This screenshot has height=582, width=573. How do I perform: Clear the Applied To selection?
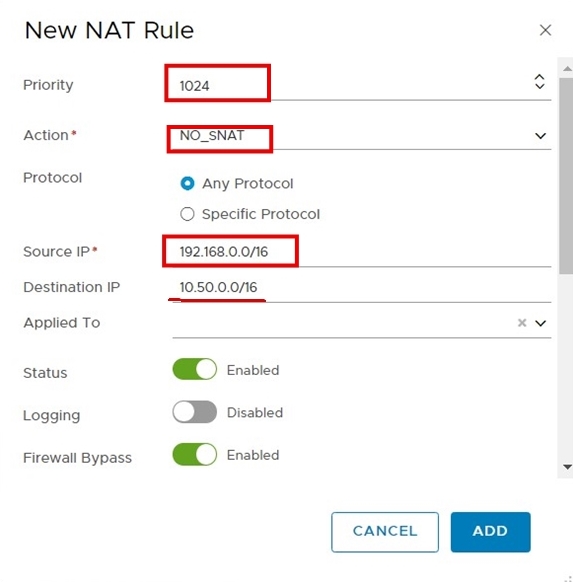tap(522, 323)
